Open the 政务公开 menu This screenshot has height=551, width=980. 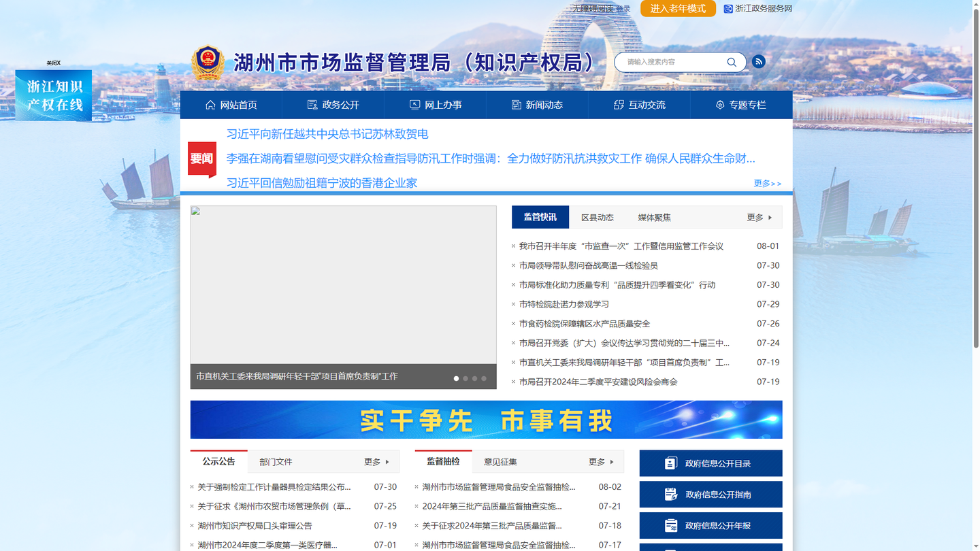(x=333, y=105)
